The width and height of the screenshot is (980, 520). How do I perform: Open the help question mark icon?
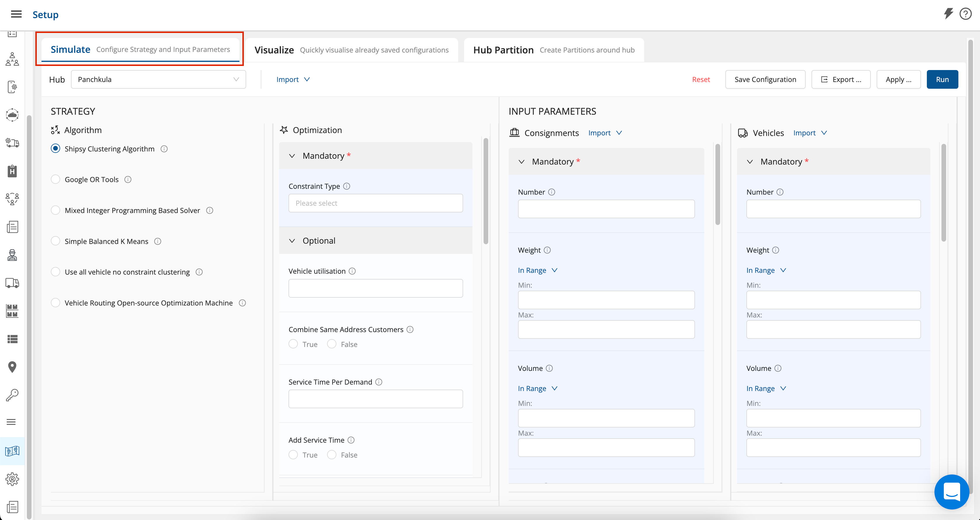pos(965,14)
